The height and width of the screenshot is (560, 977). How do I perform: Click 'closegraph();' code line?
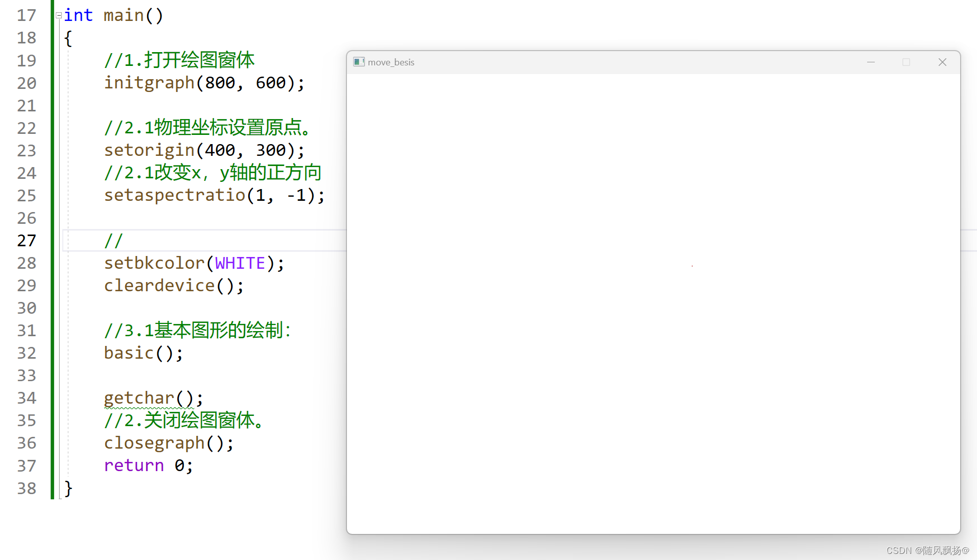[x=169, y=443]
